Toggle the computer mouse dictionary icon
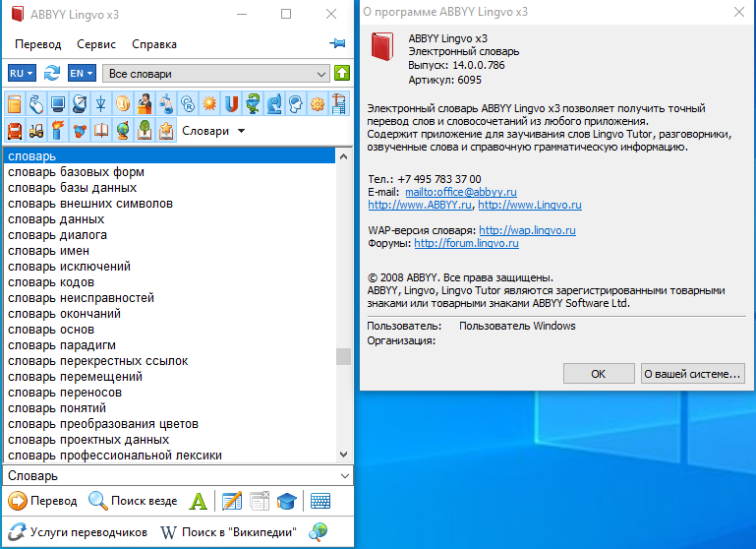Screen dimensions: 756x549 [x=36, y=103]
